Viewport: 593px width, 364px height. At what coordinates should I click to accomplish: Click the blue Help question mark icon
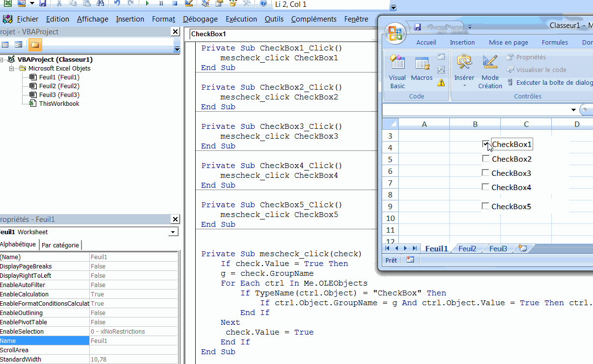coord(263,3)
